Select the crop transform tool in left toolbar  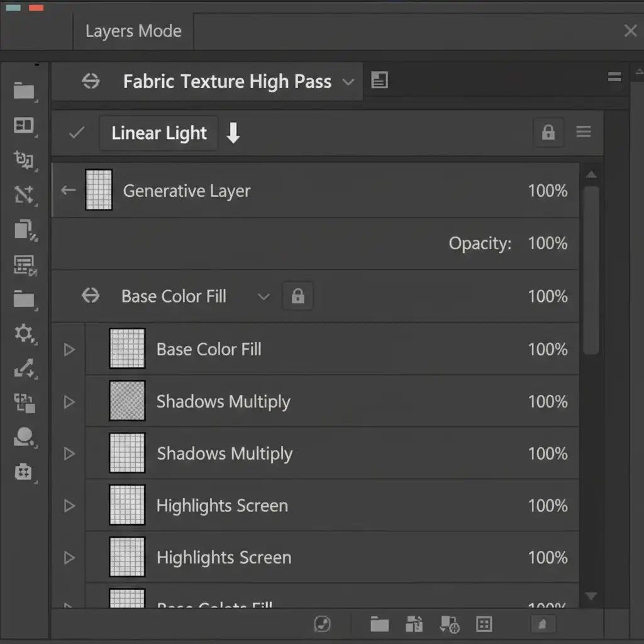[24, 160]
